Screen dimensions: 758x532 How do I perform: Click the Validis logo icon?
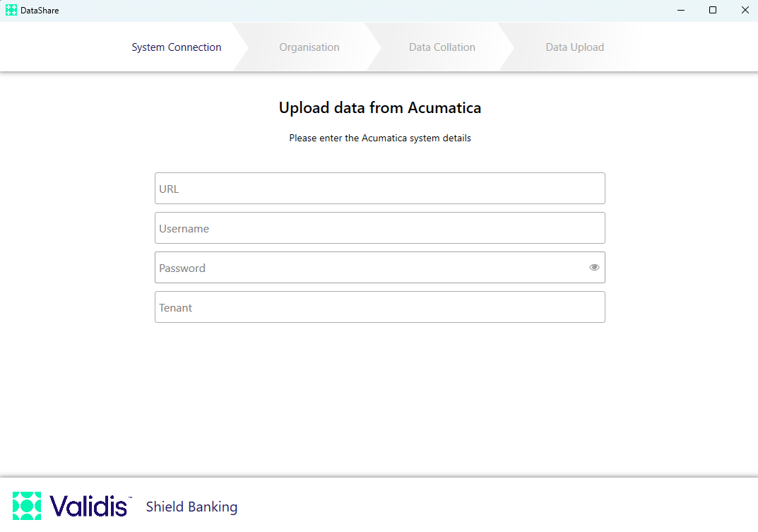pyautogui.click(x=27, y=506)
